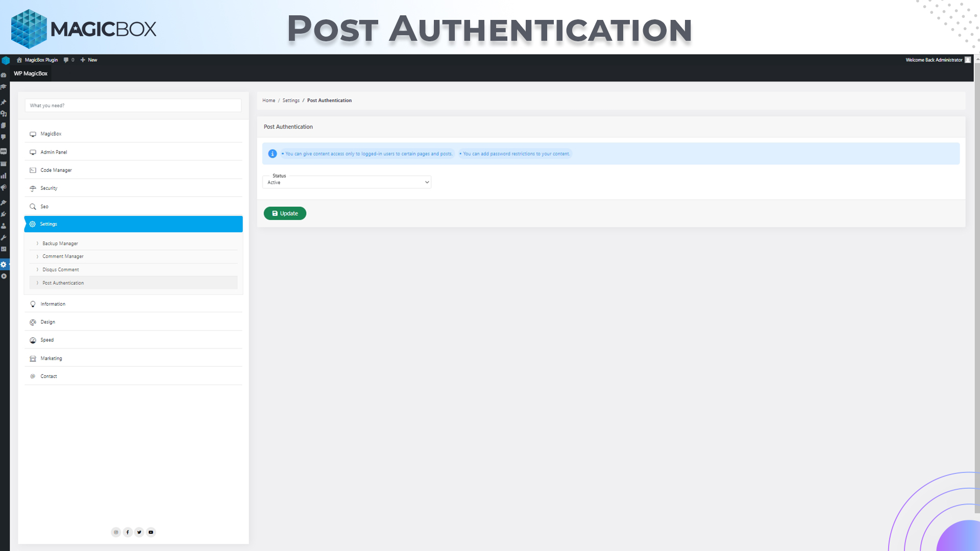This screenshot has height=551, width=980.
Task: Open the Pages icon in WP sidebar
Action: click(4, 126)
